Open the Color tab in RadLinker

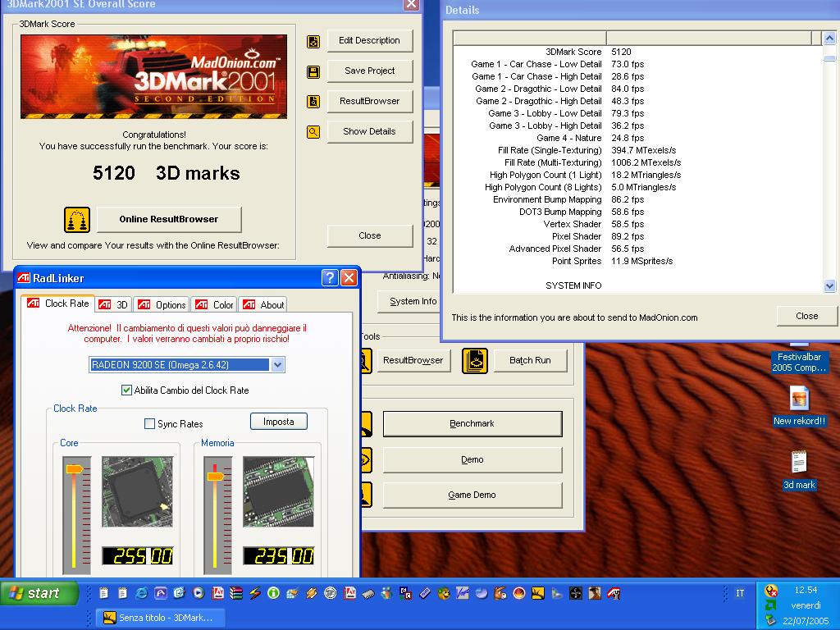tap(214, 305)
